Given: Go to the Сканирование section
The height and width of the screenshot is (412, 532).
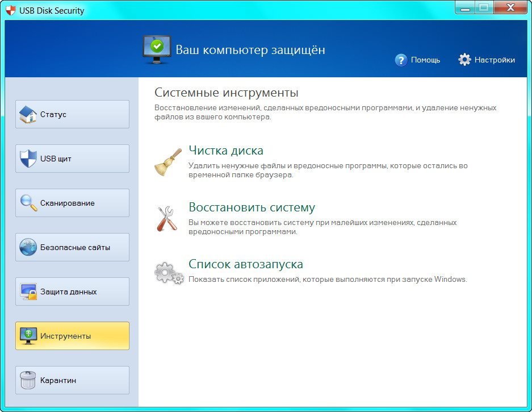Looking at the screenshot, I should pos(72,203).
